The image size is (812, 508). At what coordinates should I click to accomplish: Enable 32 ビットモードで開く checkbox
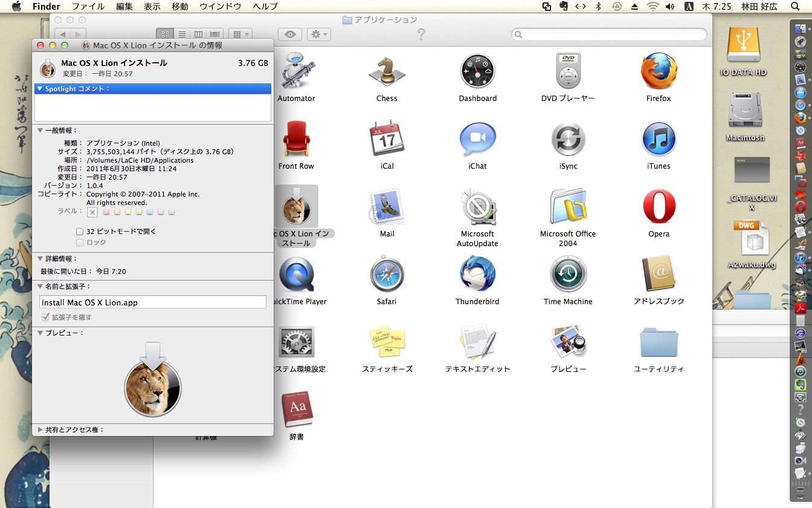click(80, 232)
